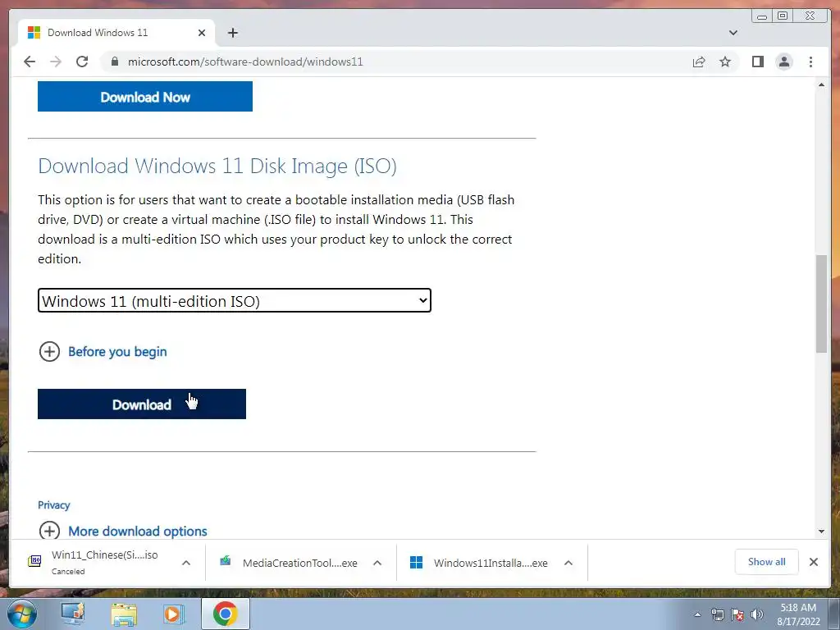Share this page via share icon
This screenshot has width=840, height=630.
[x=699, y=62]
